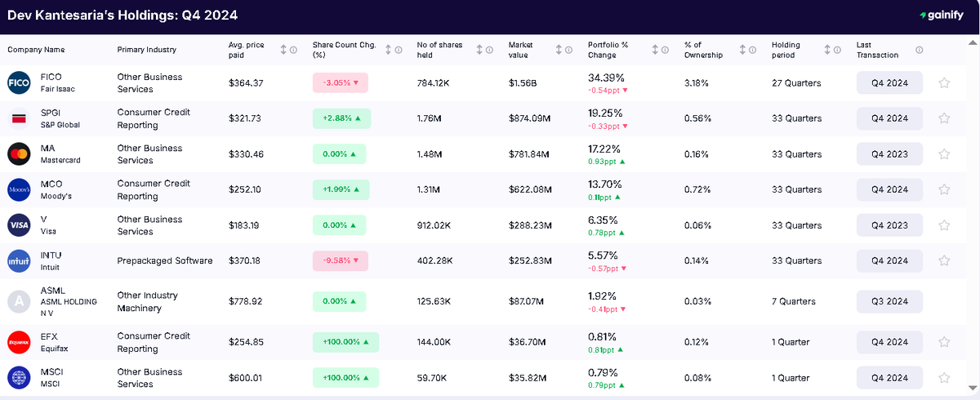Star the Mastercard holding as favorite

944,154
